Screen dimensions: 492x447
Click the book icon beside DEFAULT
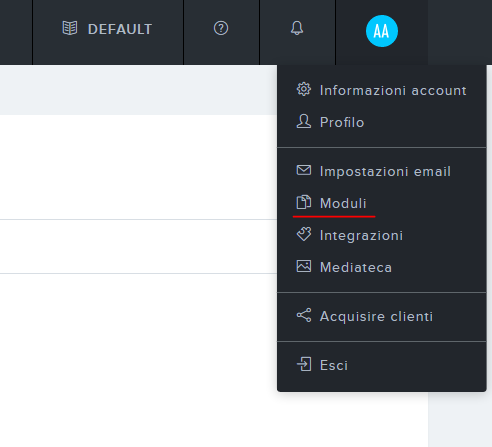pyautogui.click(x=70, y=28)
